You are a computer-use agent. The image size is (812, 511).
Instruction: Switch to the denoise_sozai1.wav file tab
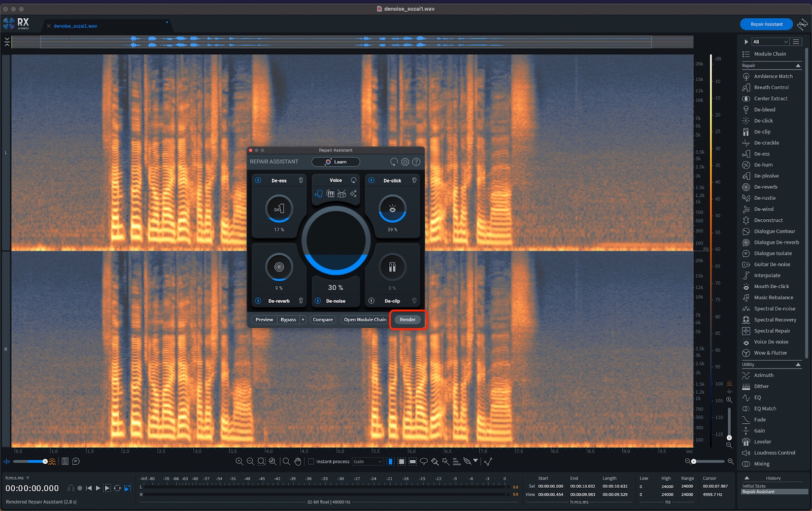pos(75,26)
